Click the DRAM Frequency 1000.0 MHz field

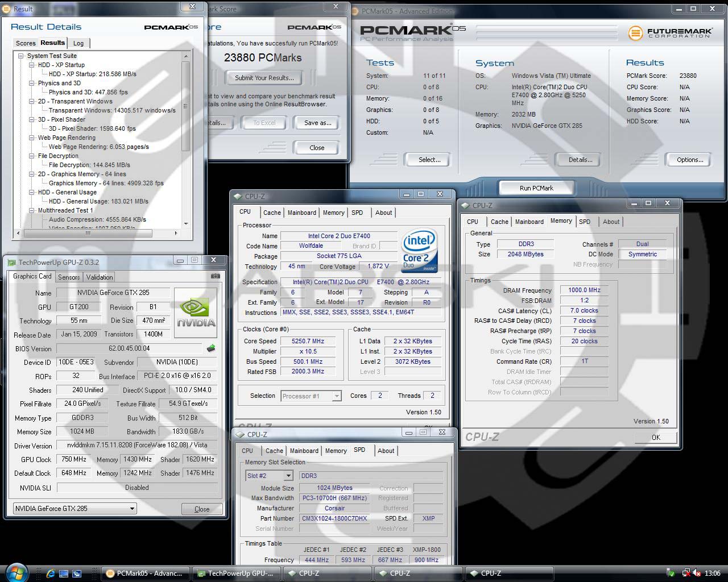click(x=584, y=290)
